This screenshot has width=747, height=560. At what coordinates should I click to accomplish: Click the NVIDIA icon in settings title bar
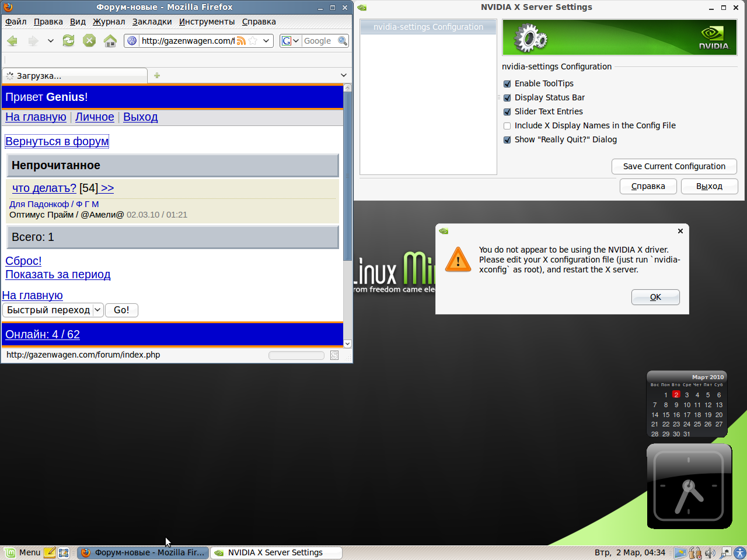pyautogui.click(x=362, y=8)
